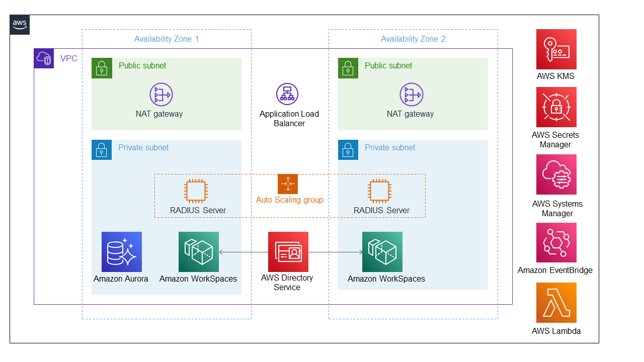
Task: Click the Amazon Aurora database icon
Action: click(121, 251)
